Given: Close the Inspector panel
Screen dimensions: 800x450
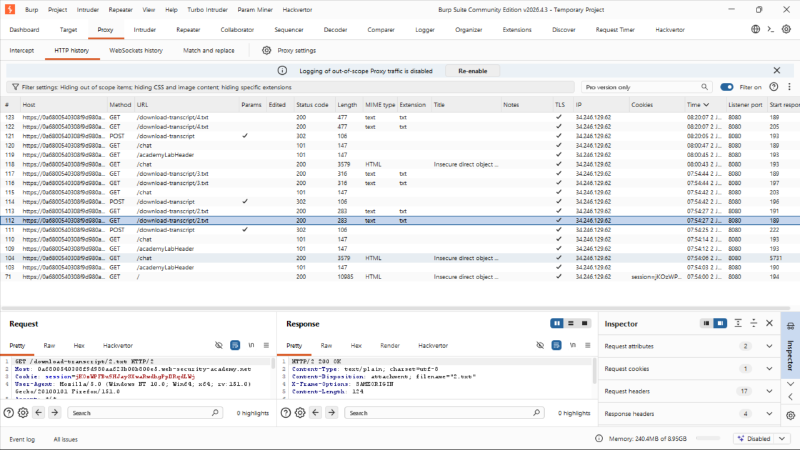Looking at the screenshot, I should click(769, 323).
